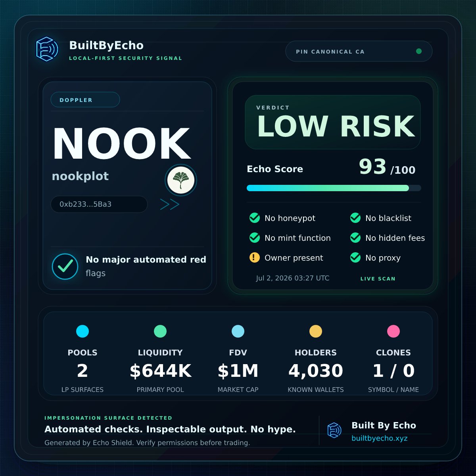Click the 0xb233...5Ba3 address field
The image size is (476, 476).
(x=99, y=204)
